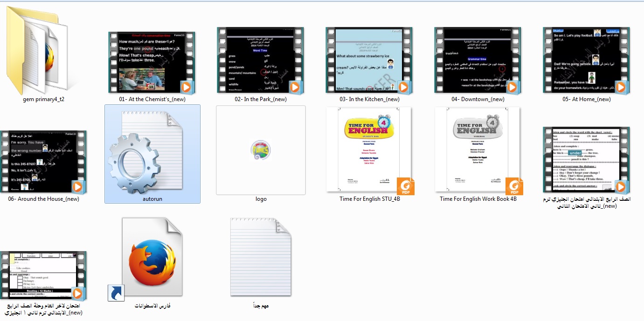Click the label '01- At the Chemist's_(new)'
The height and width of the screenshot is (321, 644).
(152, 99)
